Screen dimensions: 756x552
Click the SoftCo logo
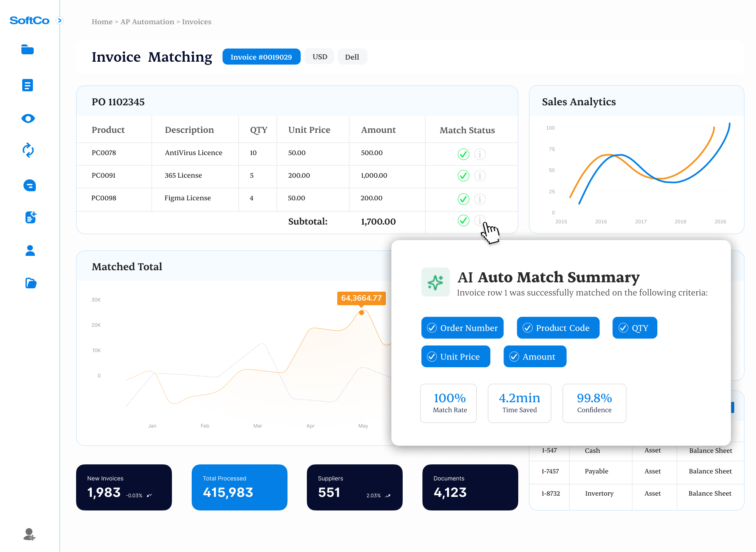point(30,21)
